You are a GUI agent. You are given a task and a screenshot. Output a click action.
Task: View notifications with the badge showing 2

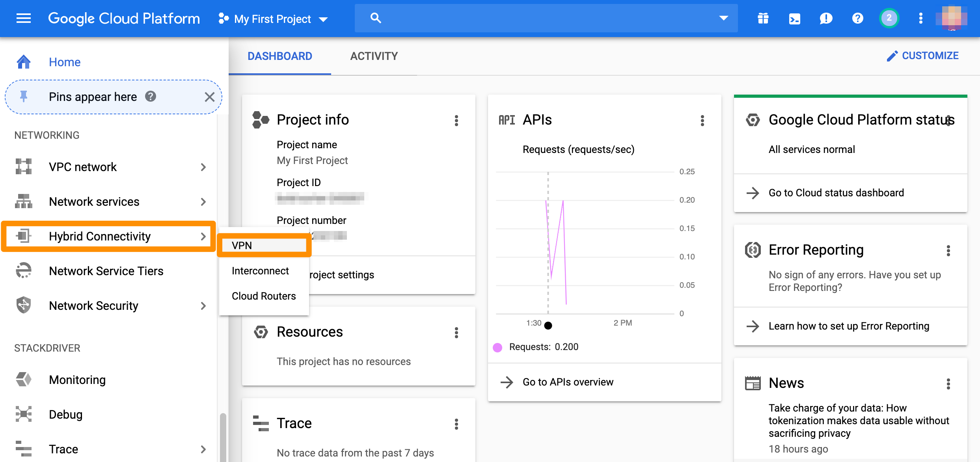[x=889, y=18]
